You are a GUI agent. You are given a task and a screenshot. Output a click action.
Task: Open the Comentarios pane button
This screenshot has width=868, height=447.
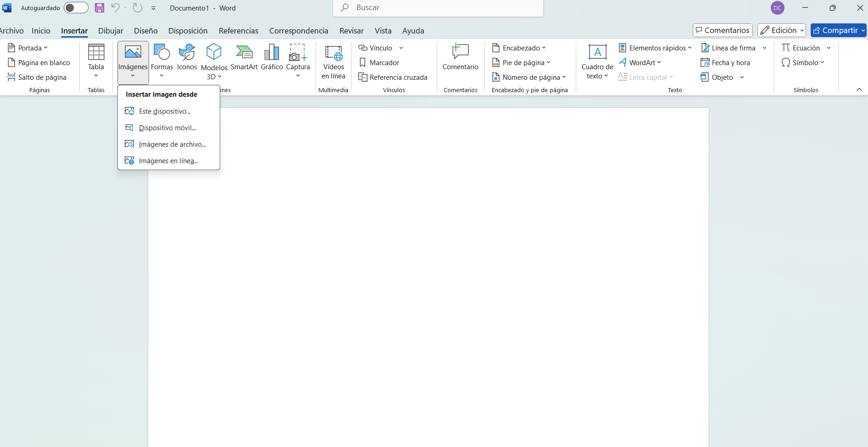(x=723, y=30)
